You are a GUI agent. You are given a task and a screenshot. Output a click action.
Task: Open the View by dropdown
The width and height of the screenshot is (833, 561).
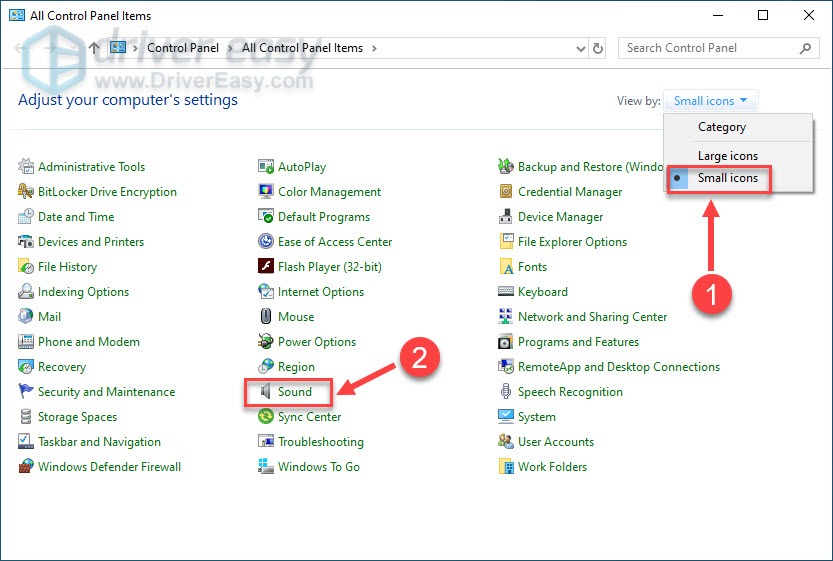[714, 101]
